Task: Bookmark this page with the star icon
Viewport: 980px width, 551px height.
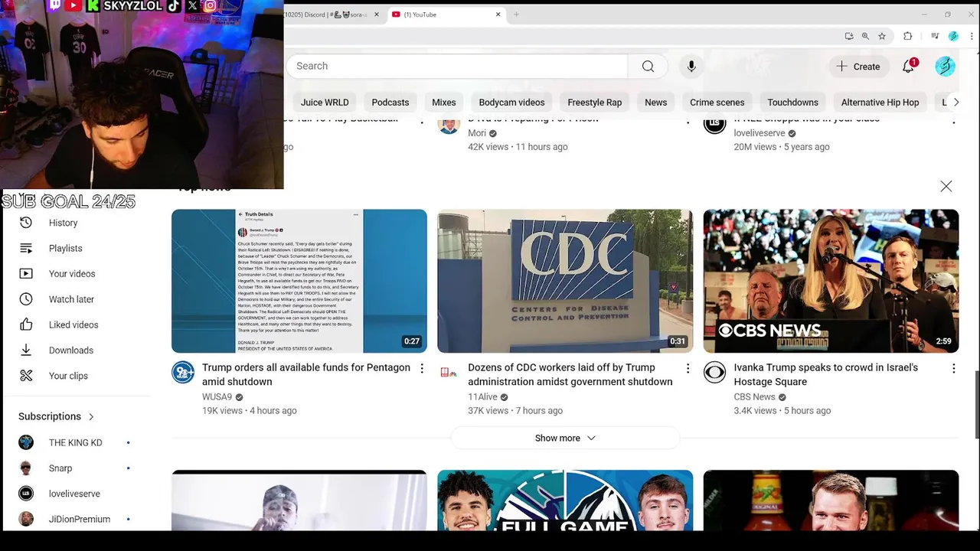Action: pos(882,36)
